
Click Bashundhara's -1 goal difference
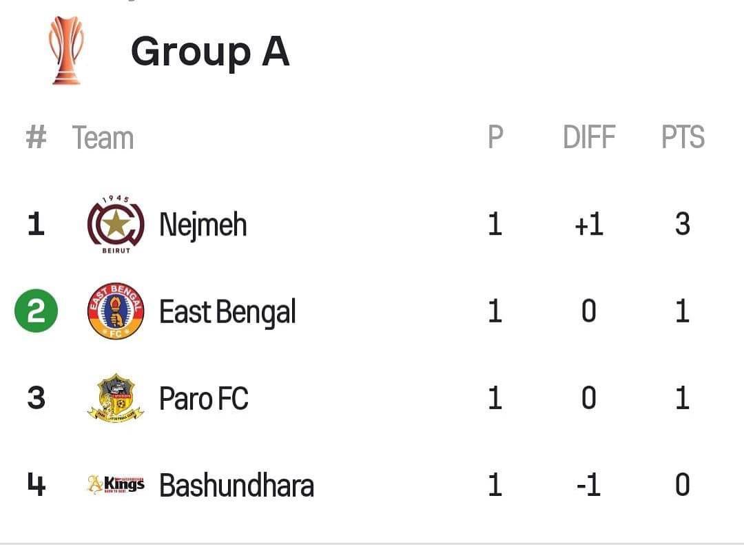click(588, 485)
